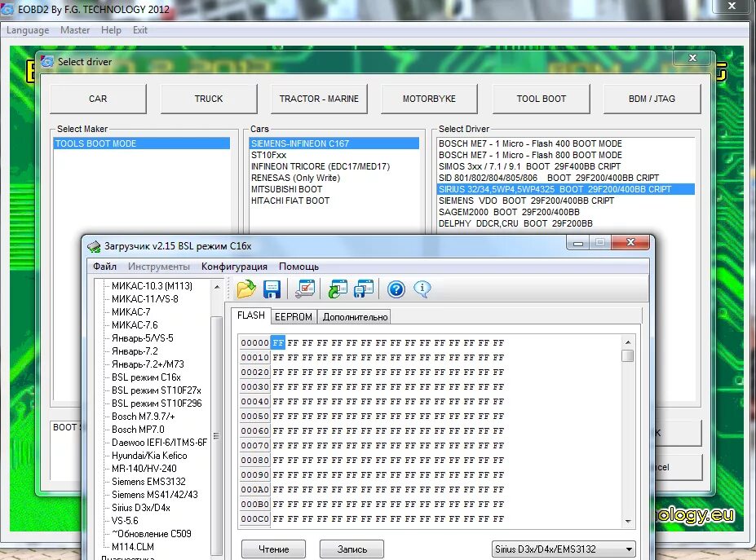Click the hex view scrollbar up arrow
Viewport: 756px width, 560px height.
pos(627,342)
